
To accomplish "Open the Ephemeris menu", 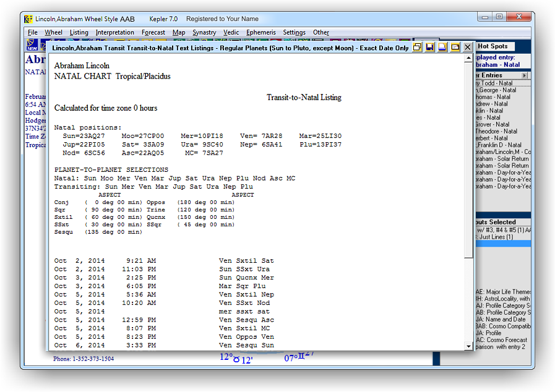I will click(260, 33).
